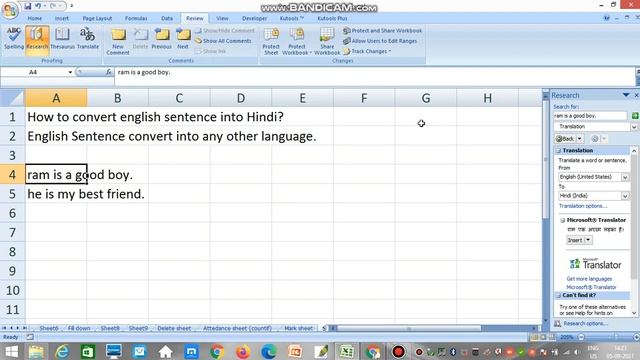Open the Microsoft Translator link
640x360 pixels.
click(x=591, y=287)
